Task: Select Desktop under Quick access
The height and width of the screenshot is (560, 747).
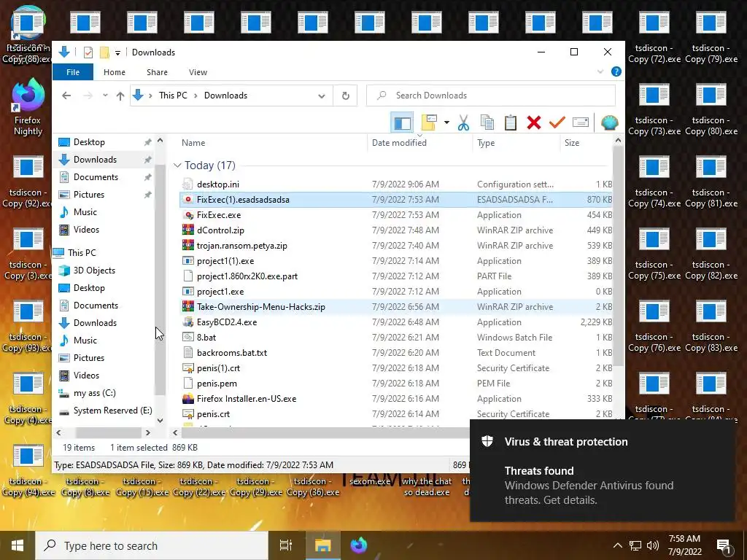Action: (89, 142)
